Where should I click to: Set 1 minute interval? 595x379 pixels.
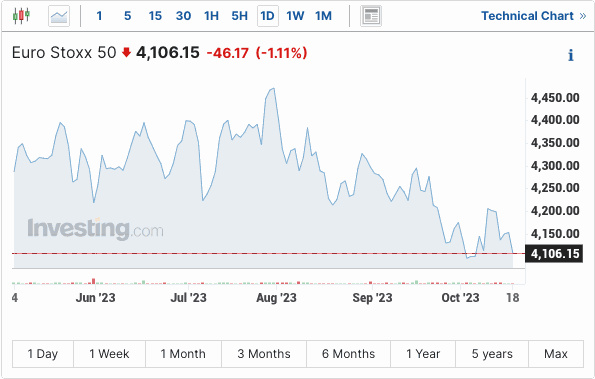99,16
